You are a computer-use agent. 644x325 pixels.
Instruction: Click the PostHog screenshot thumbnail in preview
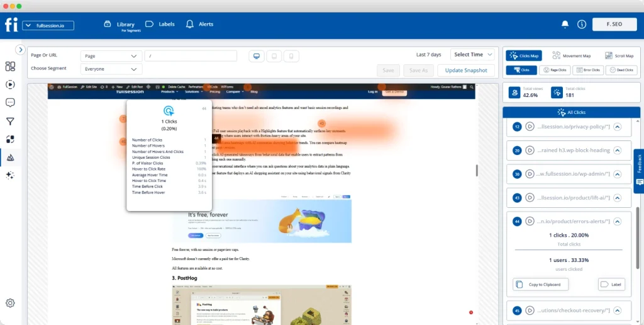click(x=262, y=305)
